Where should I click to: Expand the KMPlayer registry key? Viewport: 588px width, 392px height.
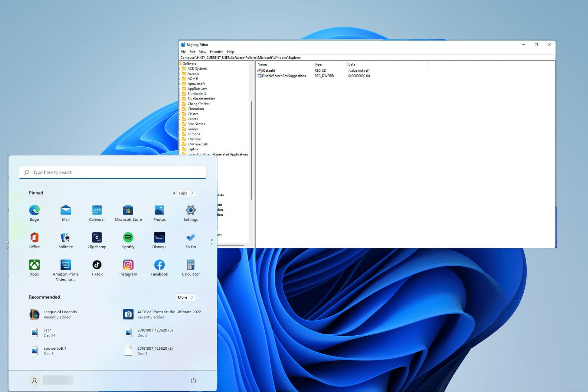pos(180,139)
